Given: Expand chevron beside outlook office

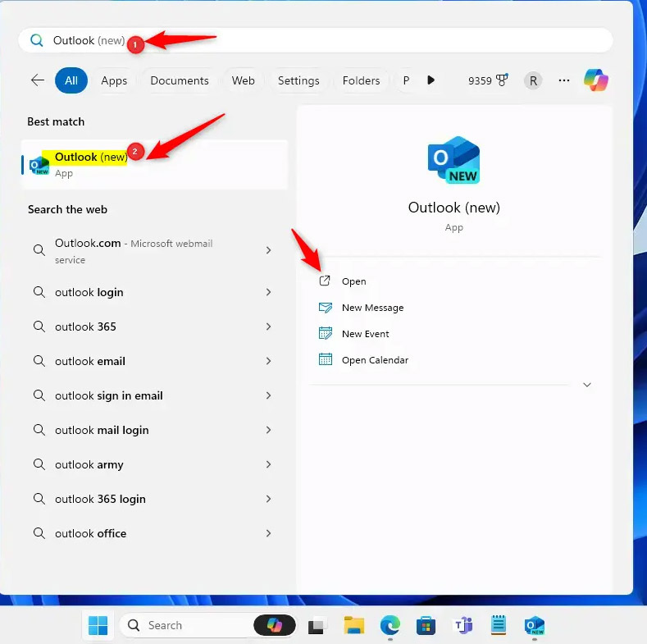Looking at the screenshot, I should tap(268, 533).
